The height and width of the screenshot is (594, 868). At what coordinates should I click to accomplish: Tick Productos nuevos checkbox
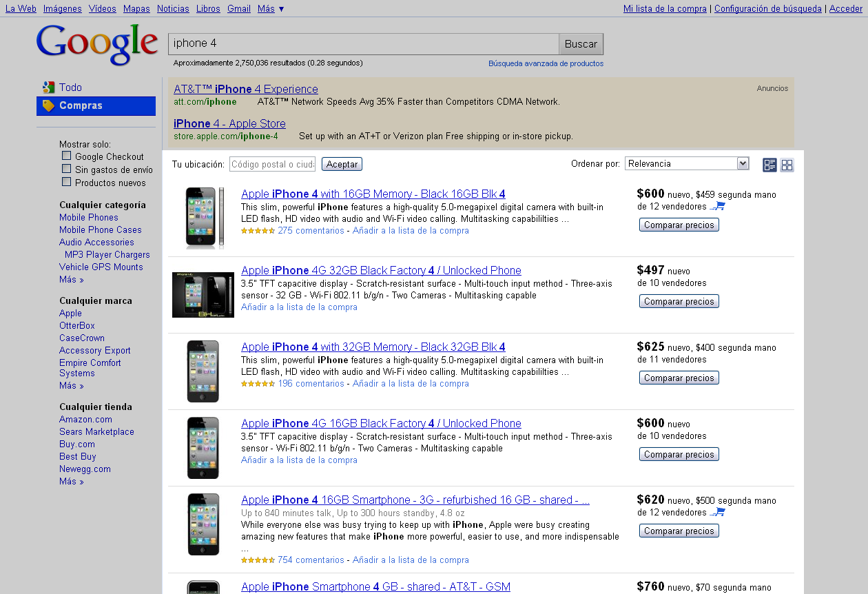point(67,182)
